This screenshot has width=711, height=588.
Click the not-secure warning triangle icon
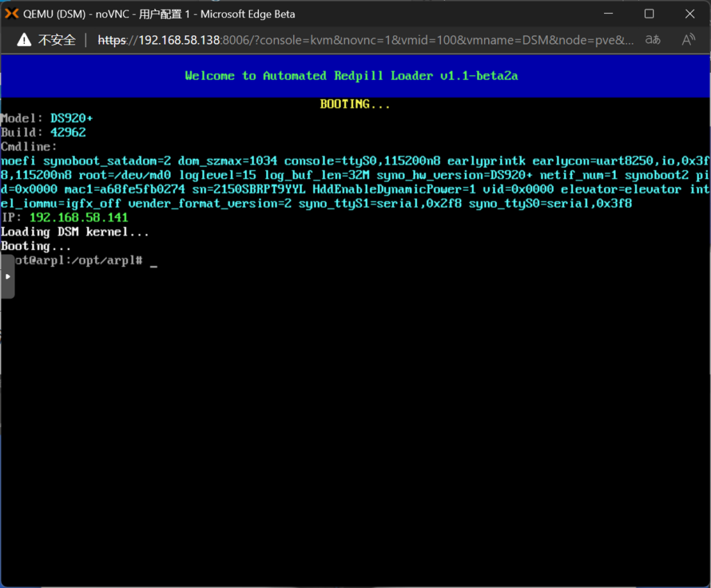(x=24, y=40)
